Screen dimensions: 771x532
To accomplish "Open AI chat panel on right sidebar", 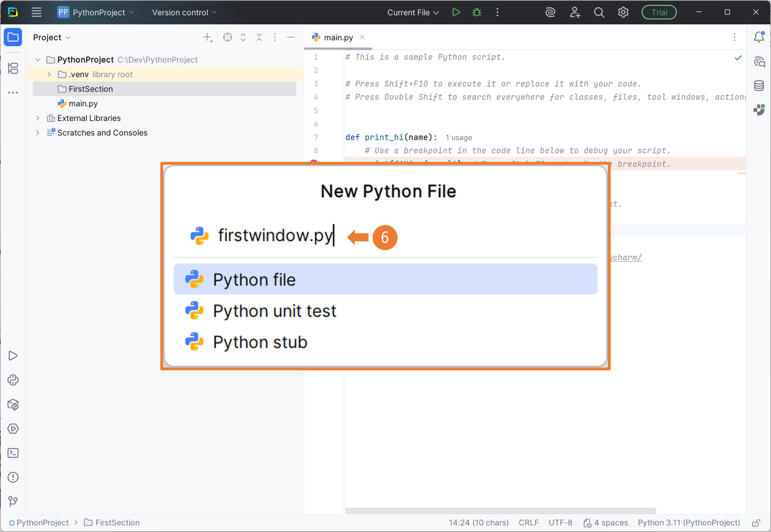I will 759,62.
